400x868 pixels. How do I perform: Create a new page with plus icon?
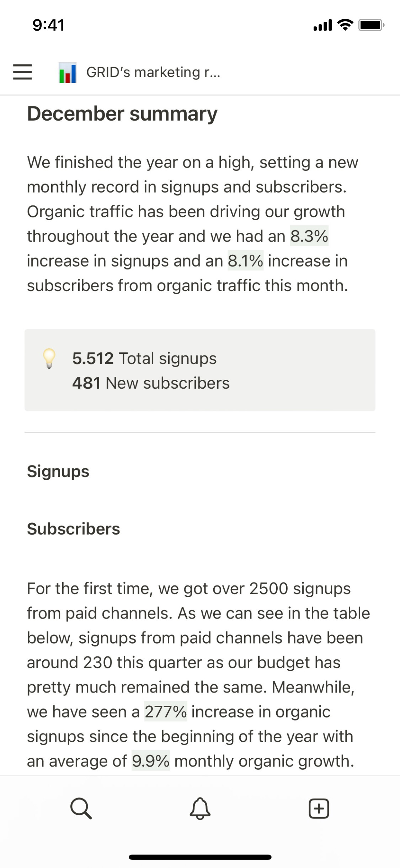click(x=319, y=809)
